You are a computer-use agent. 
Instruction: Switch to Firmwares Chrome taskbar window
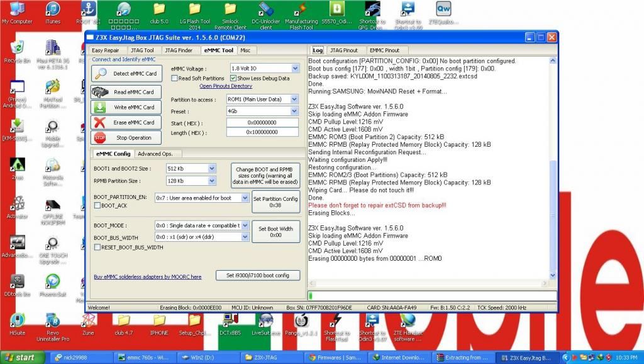[335, 358]
